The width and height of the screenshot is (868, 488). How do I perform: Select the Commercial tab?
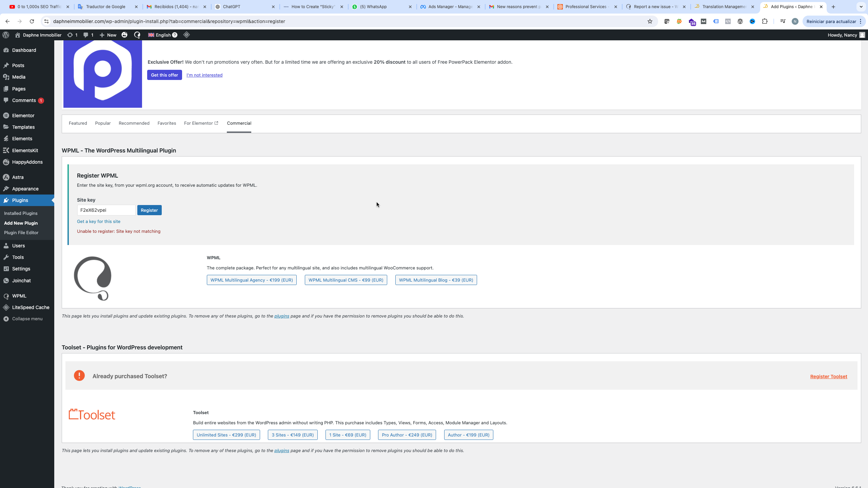pos(239,123)
